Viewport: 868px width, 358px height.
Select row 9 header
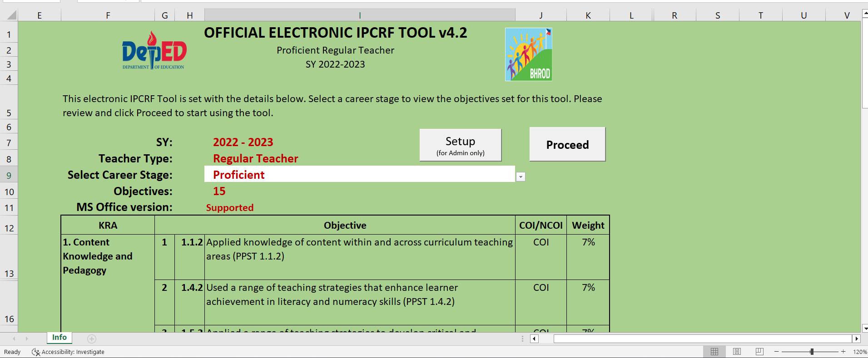coord(9,175)
